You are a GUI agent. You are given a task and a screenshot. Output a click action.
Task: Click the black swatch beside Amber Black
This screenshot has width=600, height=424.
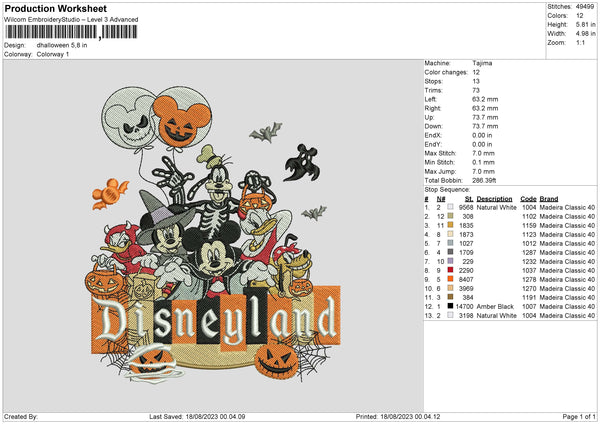[x=450, y=306]
